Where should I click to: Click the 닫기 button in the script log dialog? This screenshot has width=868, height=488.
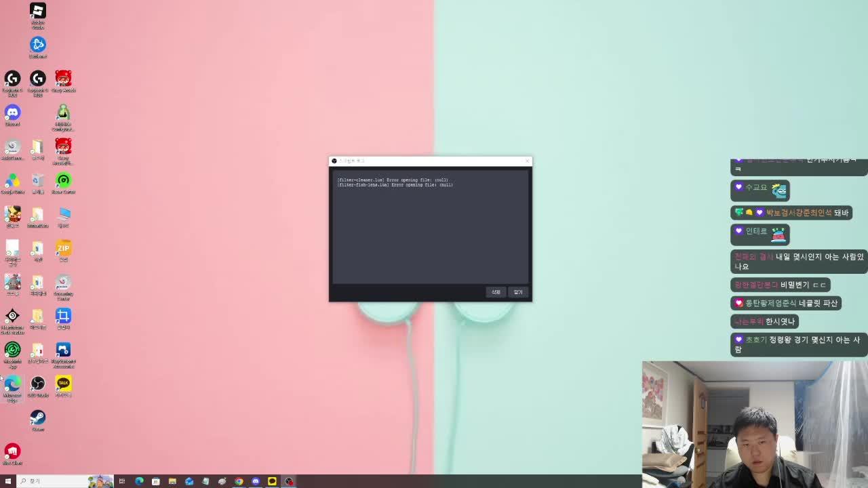point(518,292)
